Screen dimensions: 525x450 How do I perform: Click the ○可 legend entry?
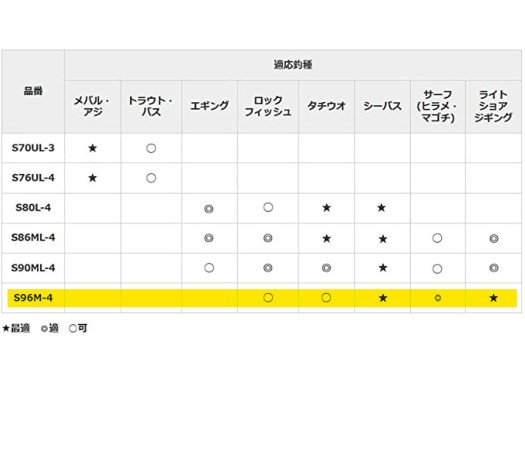tap(78, 328)
